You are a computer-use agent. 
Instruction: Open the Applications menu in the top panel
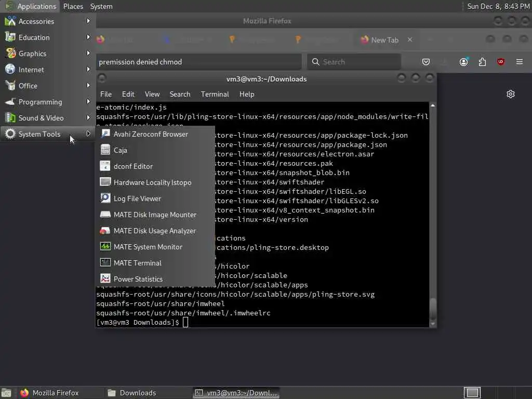(x=31, y=6)
